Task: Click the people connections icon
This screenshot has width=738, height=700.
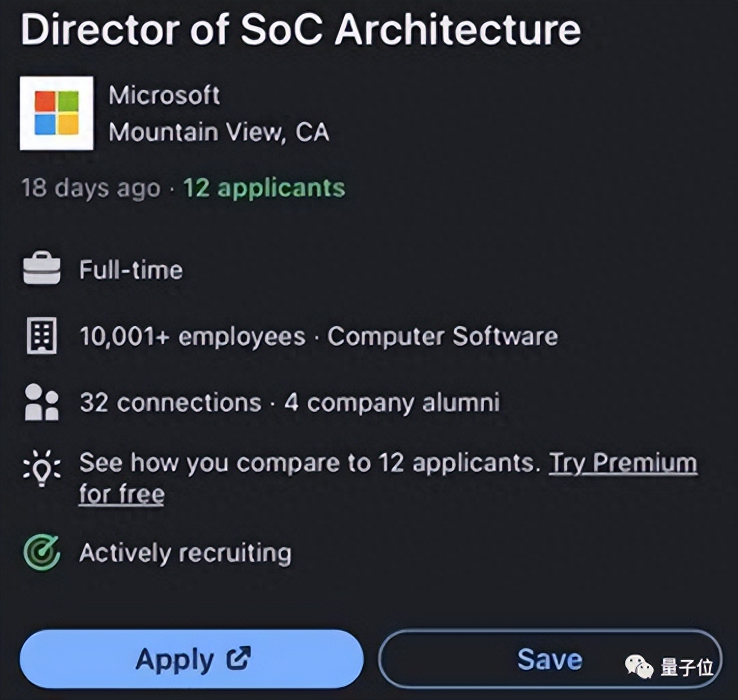Action: (x=42, y=402)
